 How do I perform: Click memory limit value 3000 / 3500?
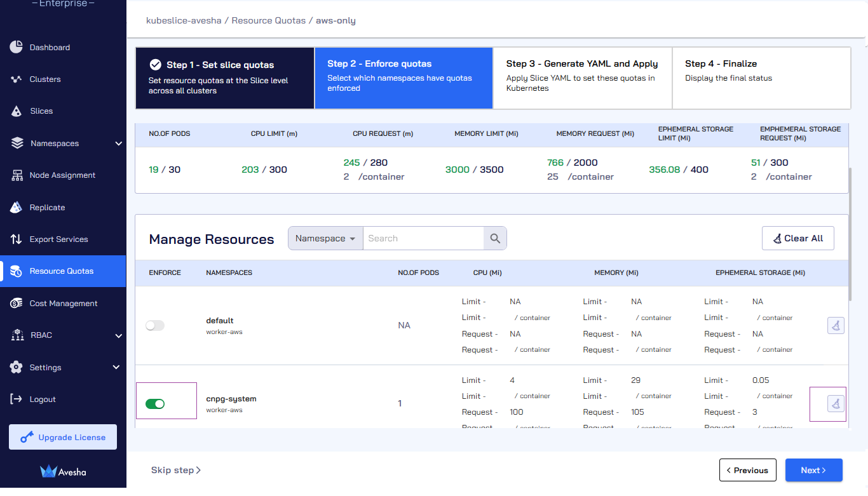click(x=475, y=170)
